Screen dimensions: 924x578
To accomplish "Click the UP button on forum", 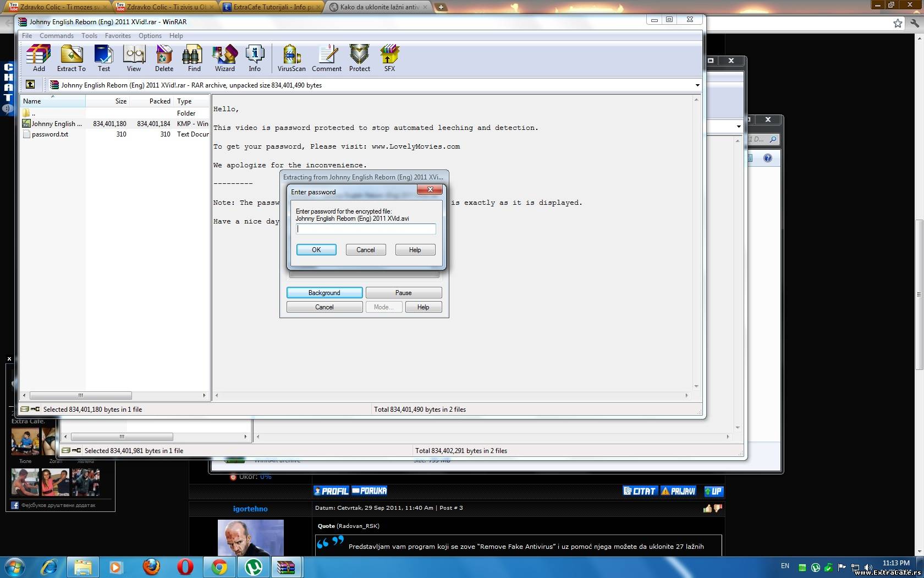I will pos(713,491).
